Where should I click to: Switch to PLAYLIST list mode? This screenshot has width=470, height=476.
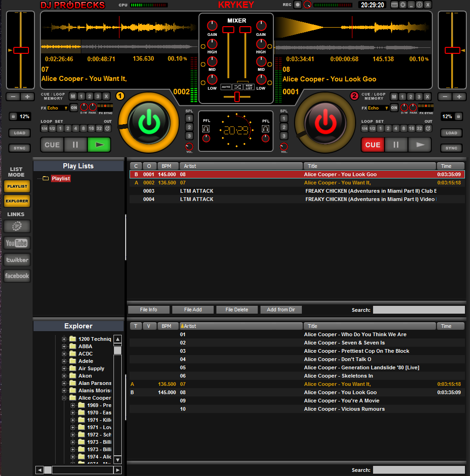(x=17, y=186)
